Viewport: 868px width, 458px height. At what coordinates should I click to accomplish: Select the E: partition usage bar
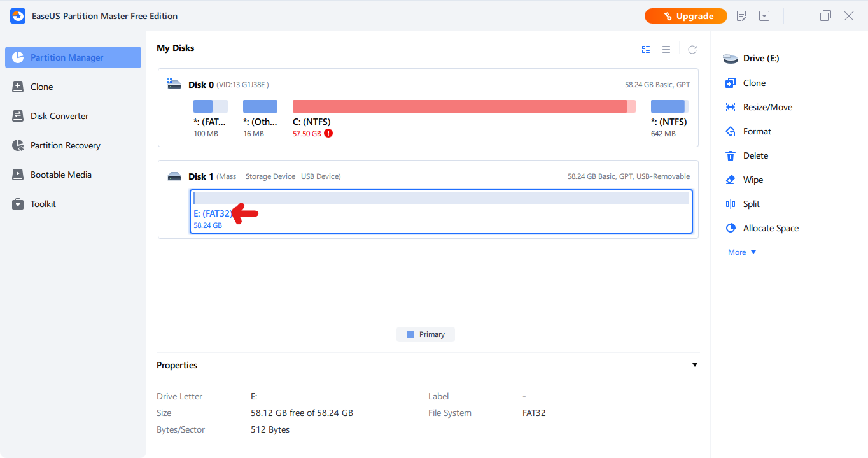pyautogui.click(x=442, y=198)
